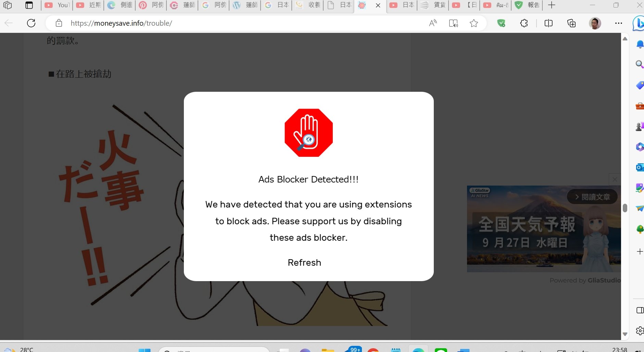Switch to the Pinterest tab

151,5
